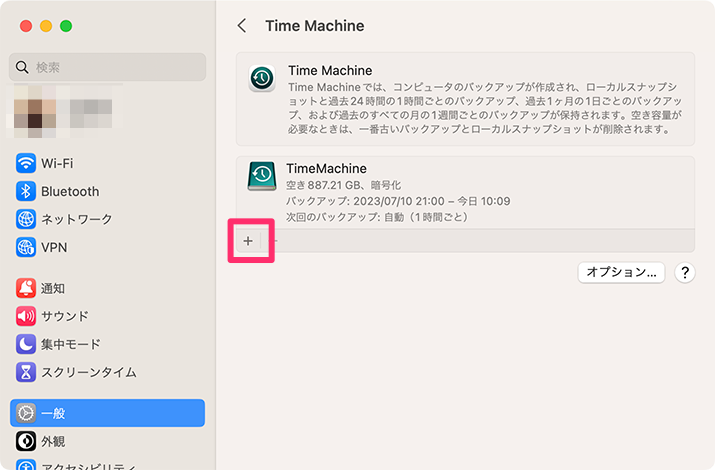The height and width of the screenshot is (470, 715).
Task: Select 外観 label in the sidebar
Action: click(53, 441)
